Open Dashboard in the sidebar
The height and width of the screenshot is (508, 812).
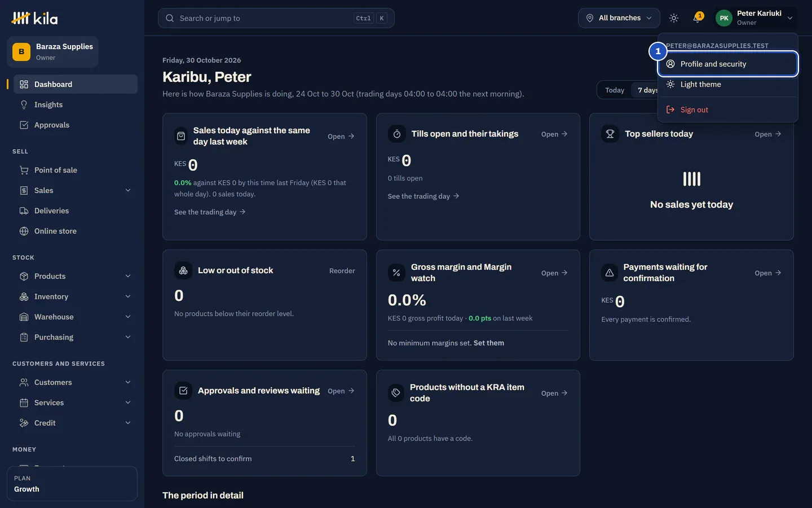coord(76,84)
